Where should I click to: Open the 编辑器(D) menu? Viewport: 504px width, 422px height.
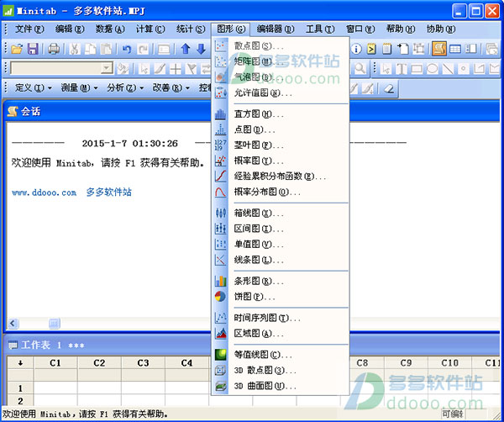point(276,29)
